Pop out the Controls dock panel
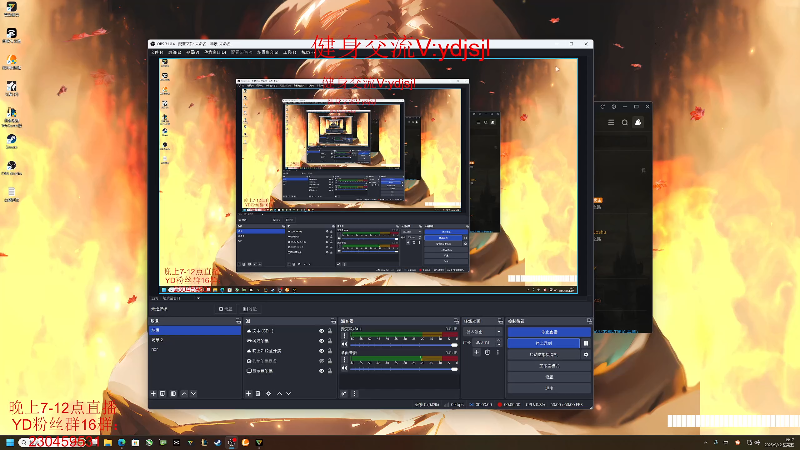Image resolution: width=800 pixels, height=450 pixels. tap(589, 321)
